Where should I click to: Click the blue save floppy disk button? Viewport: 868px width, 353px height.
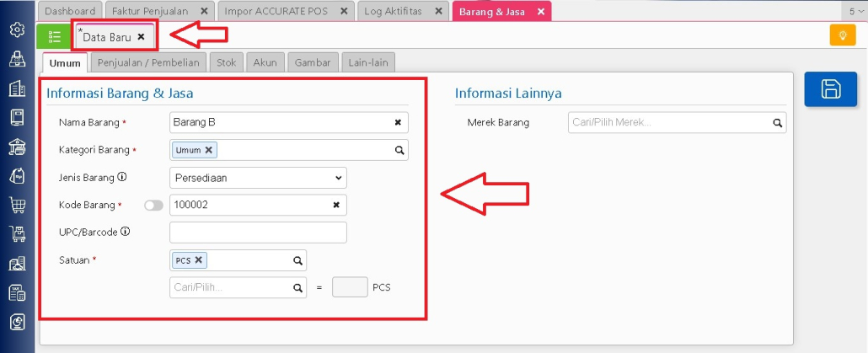coord(830,89)
